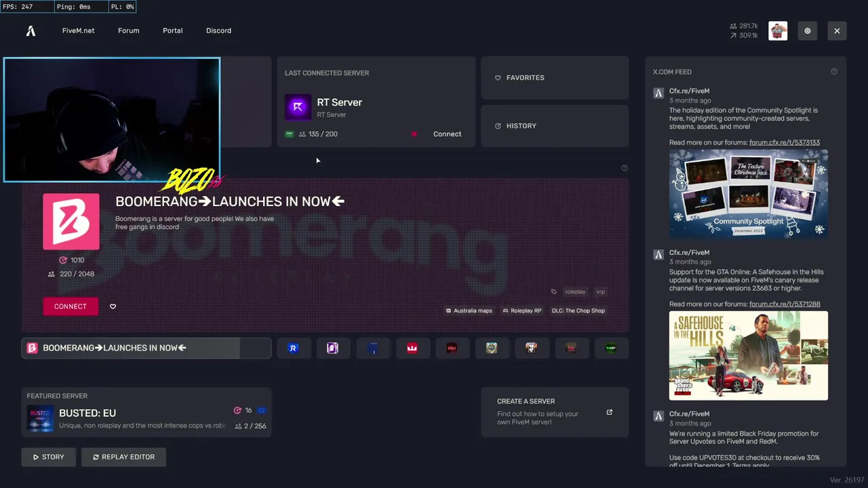The height and width of the screenshot is (488, 868).
Task: Connect to the last connected RT Server
Action: [447, 134]
